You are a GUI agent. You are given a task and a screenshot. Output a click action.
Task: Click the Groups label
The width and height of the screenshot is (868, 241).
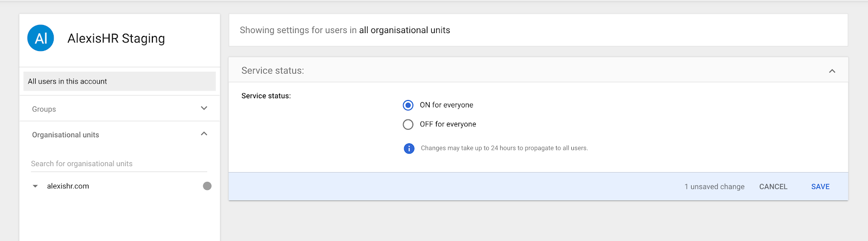point(44,109)
